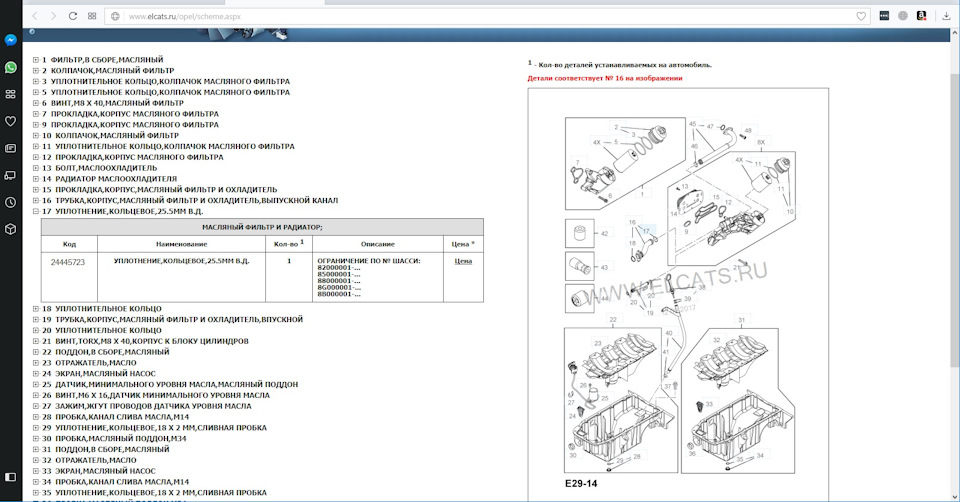Viewport: 960px width, 502px height.
Task: Select 12 ПРОКЛАДКА,КОРПУС МАСЛЯНОГО ФИЛЬТРА entry
Action: [132, 157]
